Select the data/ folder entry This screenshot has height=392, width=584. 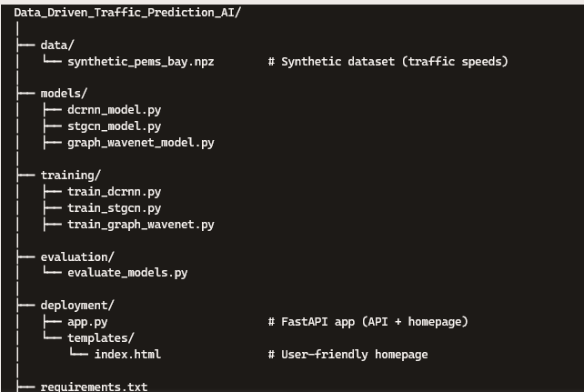pyautogui.click(x=57, y=45)
